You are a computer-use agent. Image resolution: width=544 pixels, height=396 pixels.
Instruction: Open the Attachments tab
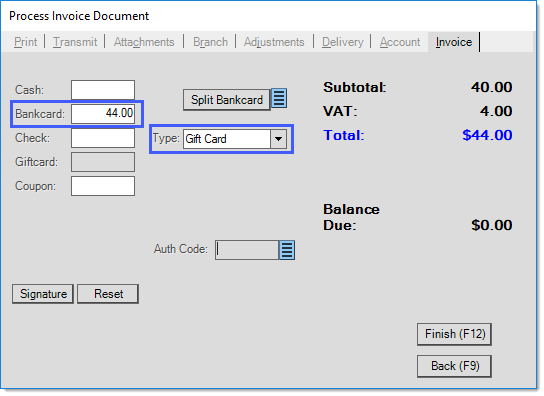click(144, 42)
